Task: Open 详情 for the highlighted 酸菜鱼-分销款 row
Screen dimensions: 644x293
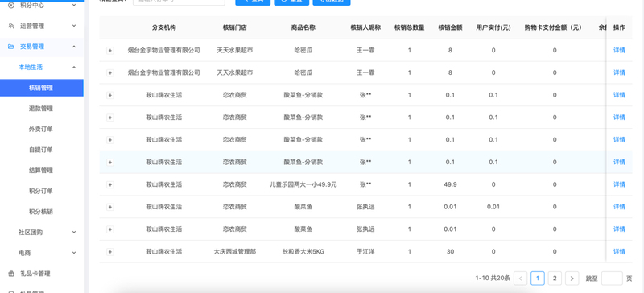Action: point(619,162)
